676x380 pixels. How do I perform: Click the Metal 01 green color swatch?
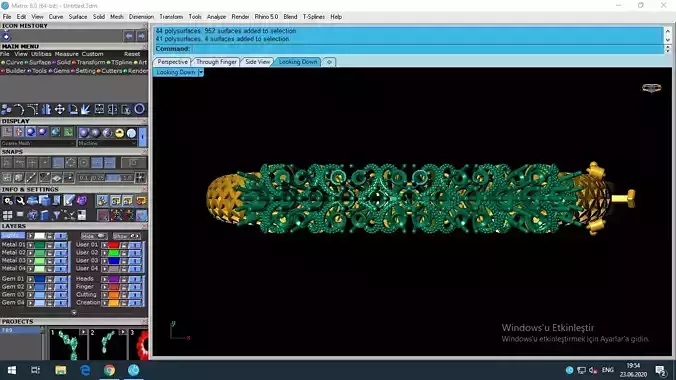pyautogui.click(x=40, y=245)
